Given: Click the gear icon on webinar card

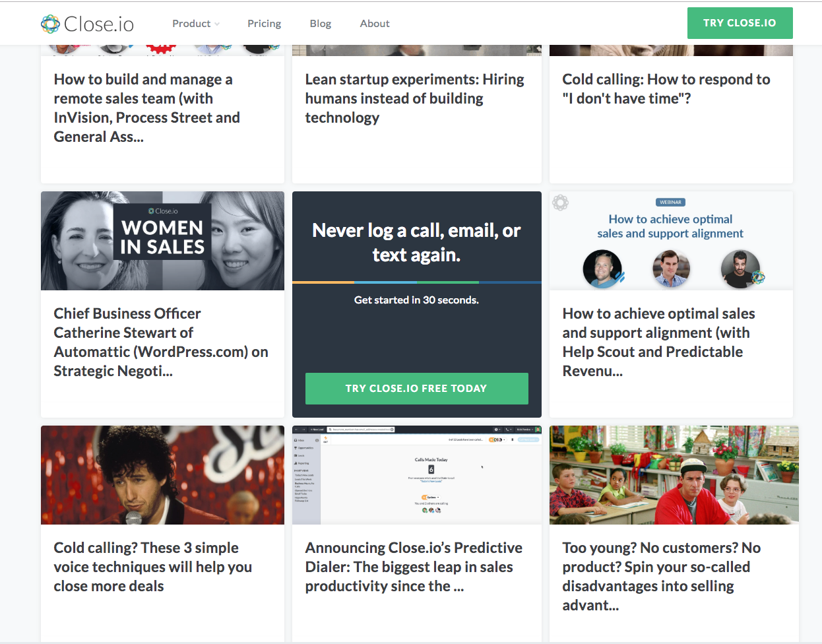Looking at the screenshot, I should (x=560, y=203).
